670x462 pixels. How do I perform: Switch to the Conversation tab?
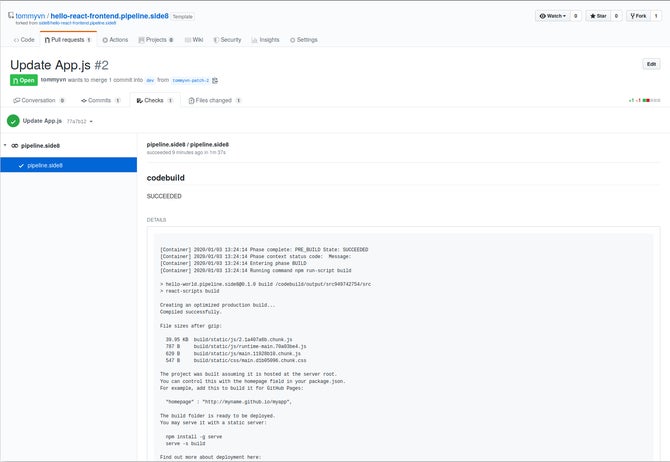(x=39, y=100)
